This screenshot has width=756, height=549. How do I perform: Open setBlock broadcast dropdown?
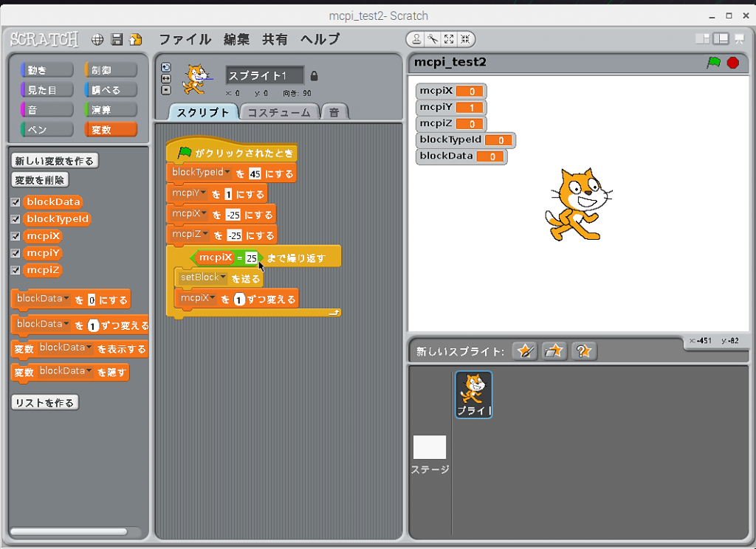click(223, 277)
